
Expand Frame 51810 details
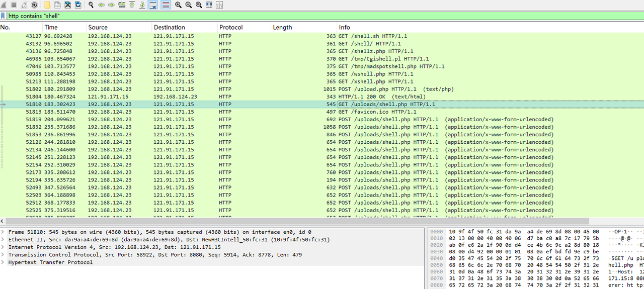click(x=4, y=232)
